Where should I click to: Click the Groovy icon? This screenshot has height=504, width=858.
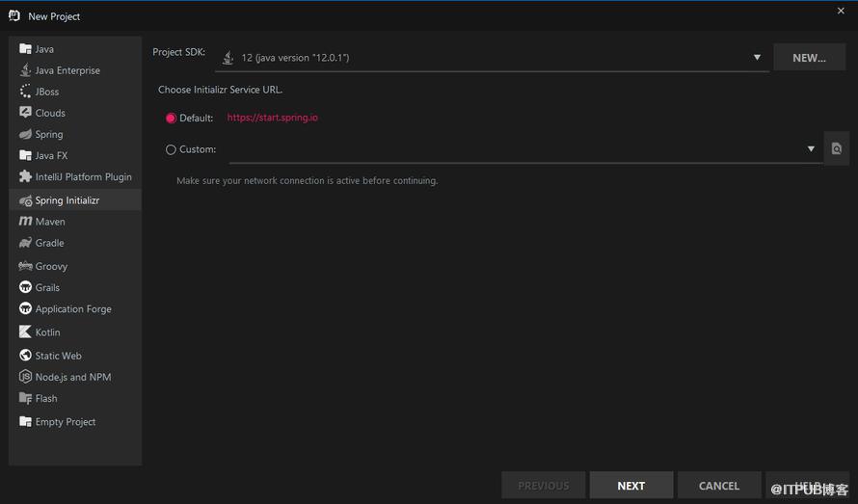click(25, 266)
